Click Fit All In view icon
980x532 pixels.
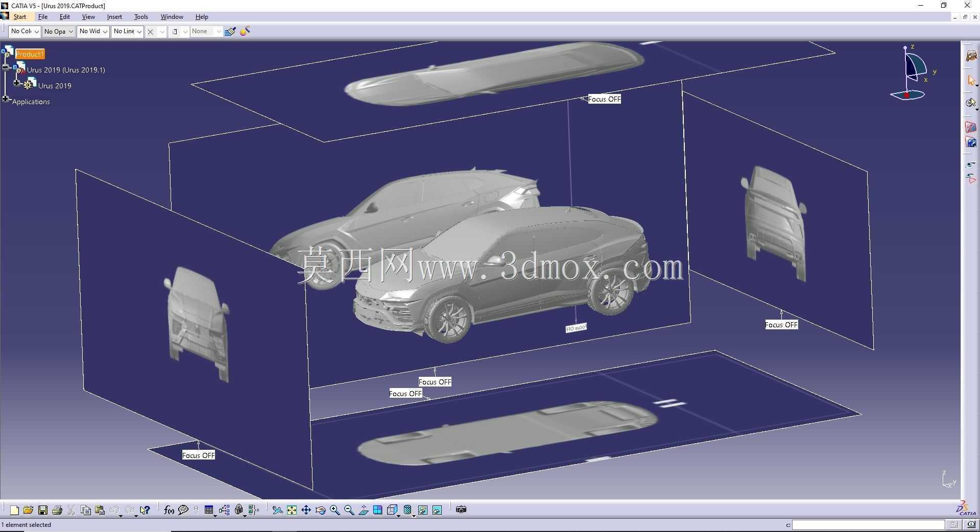[292, 510]
